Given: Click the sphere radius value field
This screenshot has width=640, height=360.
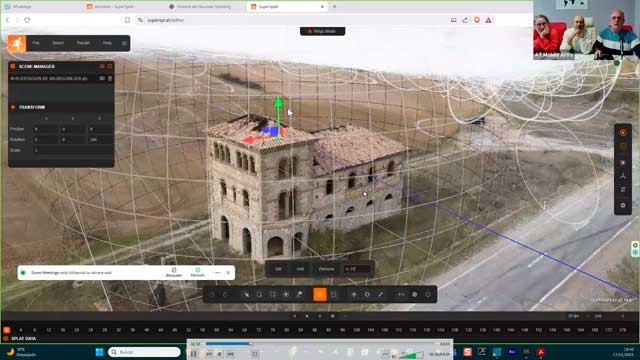Looking at the screenshot, I should click(x=357, y=269).
